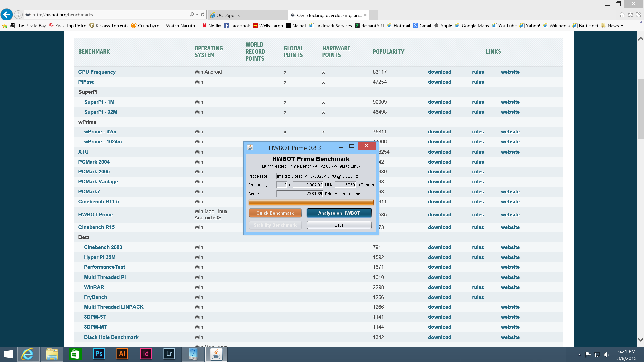Image resolution: width=644 pixels, height=362 pixels.
Task: Click the Action Center flag tray icon
Action: coord(588,354)
